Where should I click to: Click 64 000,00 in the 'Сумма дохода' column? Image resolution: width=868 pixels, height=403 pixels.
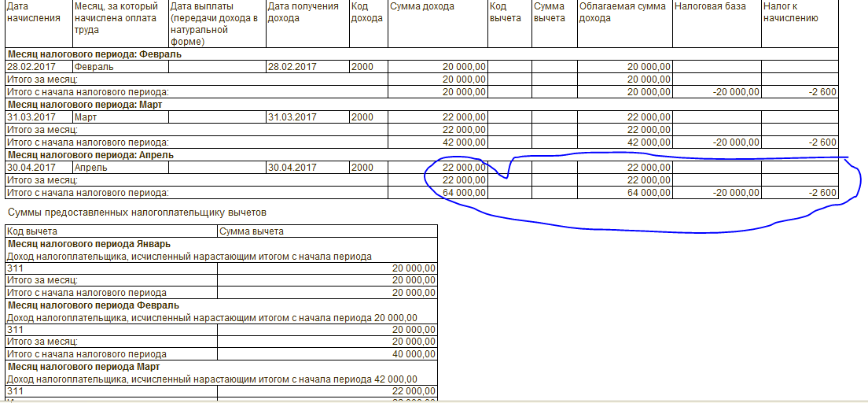pyautogui.click(x=464, y=193)
